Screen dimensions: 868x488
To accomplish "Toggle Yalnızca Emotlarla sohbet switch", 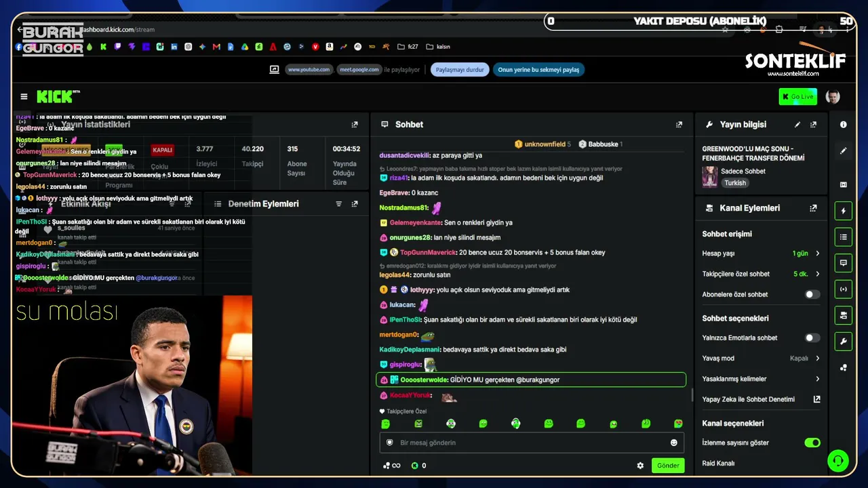I will pos(812,338).
